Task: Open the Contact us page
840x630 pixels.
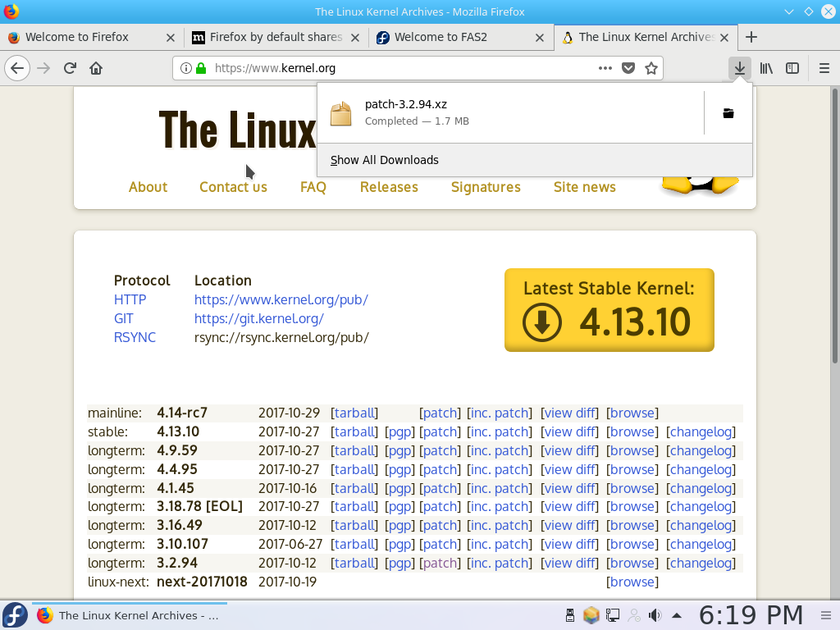Action: 233,187
